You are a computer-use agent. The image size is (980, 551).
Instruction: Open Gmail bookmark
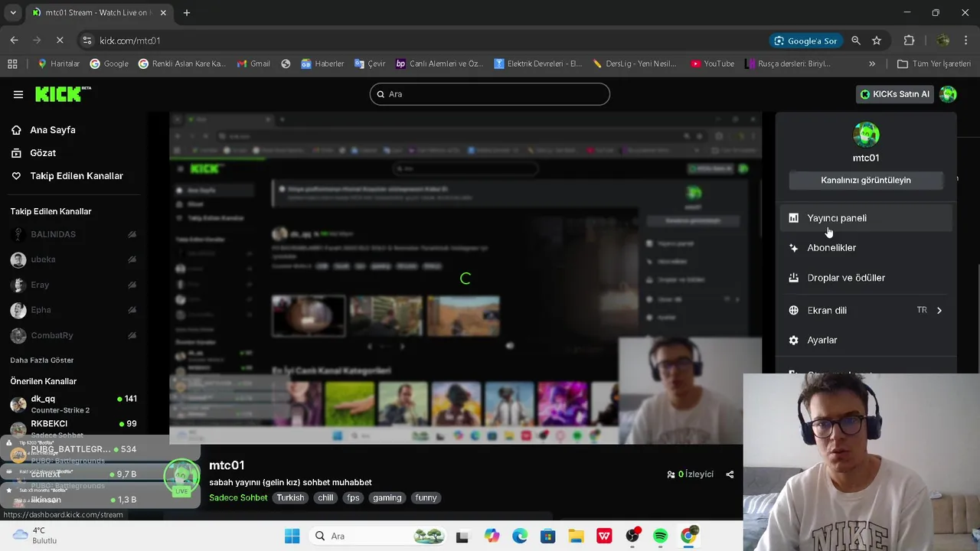pos(253,64)
